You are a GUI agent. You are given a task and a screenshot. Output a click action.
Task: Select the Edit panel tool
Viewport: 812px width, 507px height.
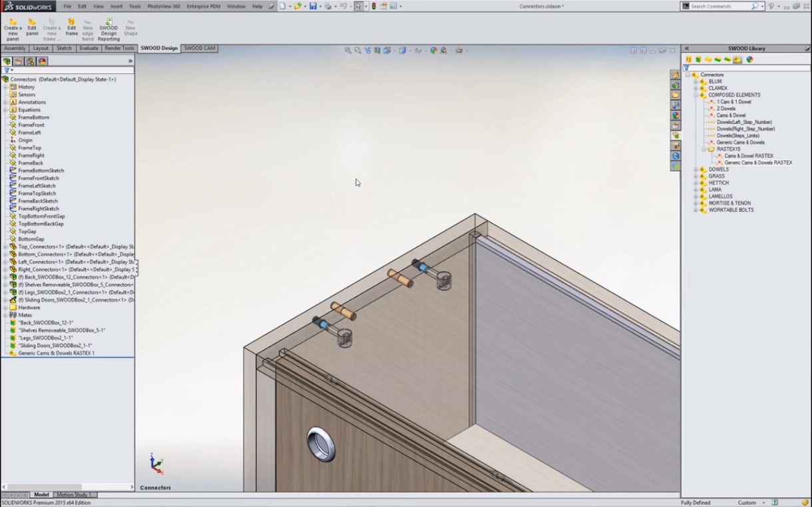(x=31, y=29)
